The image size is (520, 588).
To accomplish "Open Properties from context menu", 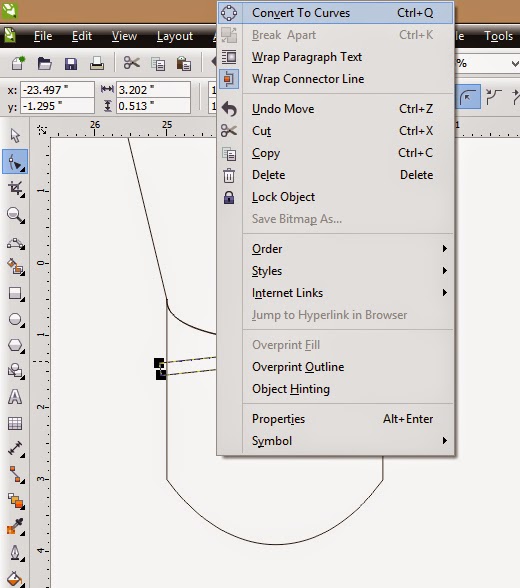I will [x=336, y=419].
